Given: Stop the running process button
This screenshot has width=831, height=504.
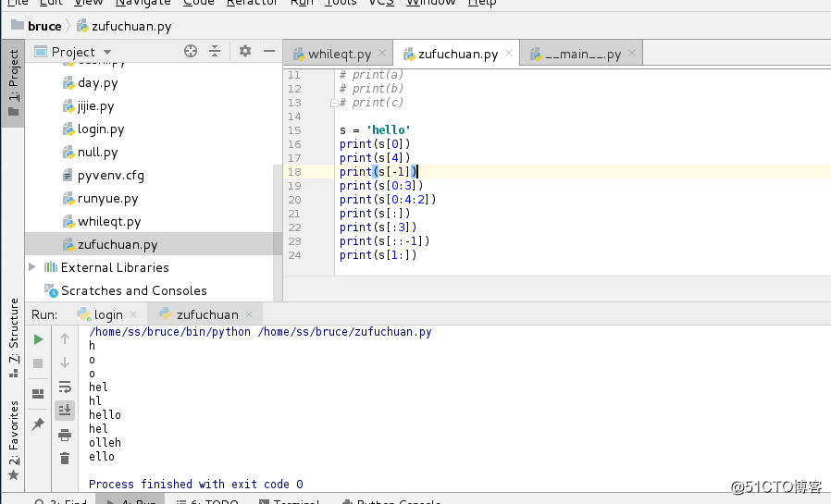Looking at the screenshot, I should click(38, 363).
